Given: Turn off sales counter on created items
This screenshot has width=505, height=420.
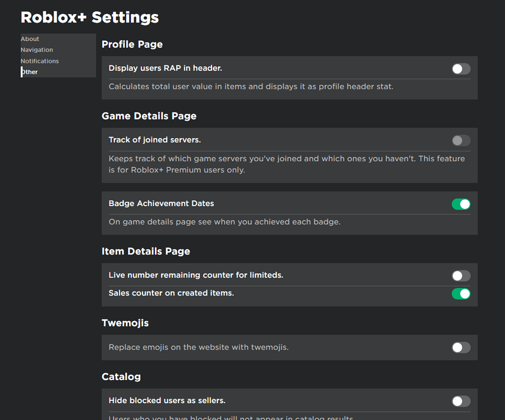Looking at the screenshot, I should click(461, 293).
